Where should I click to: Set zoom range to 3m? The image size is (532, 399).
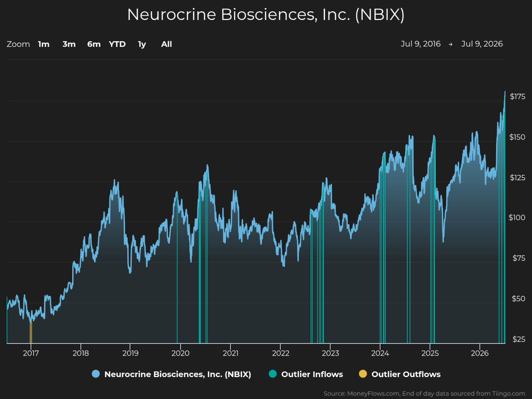[x=69, y=44]
